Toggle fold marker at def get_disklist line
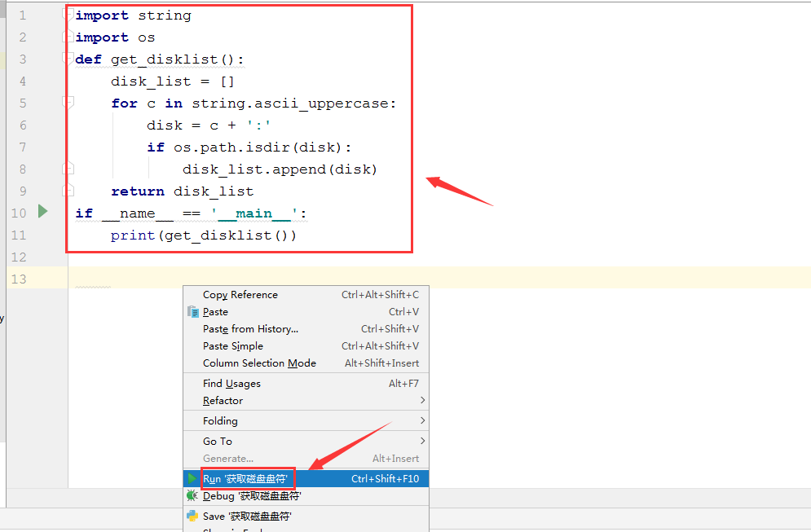 coord(68,59)
